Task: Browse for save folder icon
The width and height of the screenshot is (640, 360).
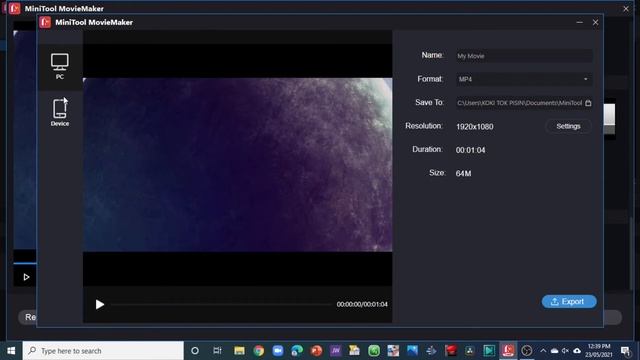Action: pos(588,103)
